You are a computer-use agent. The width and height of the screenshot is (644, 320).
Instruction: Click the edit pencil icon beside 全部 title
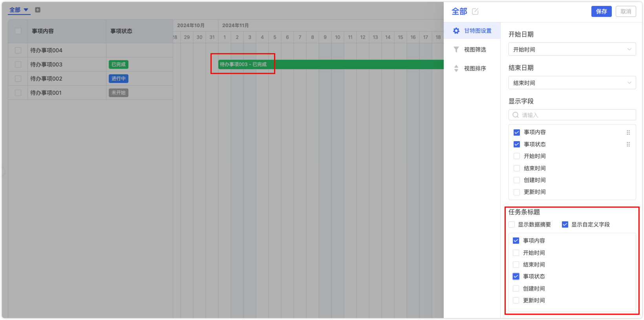pyautogui.click(x=475, y=11)
